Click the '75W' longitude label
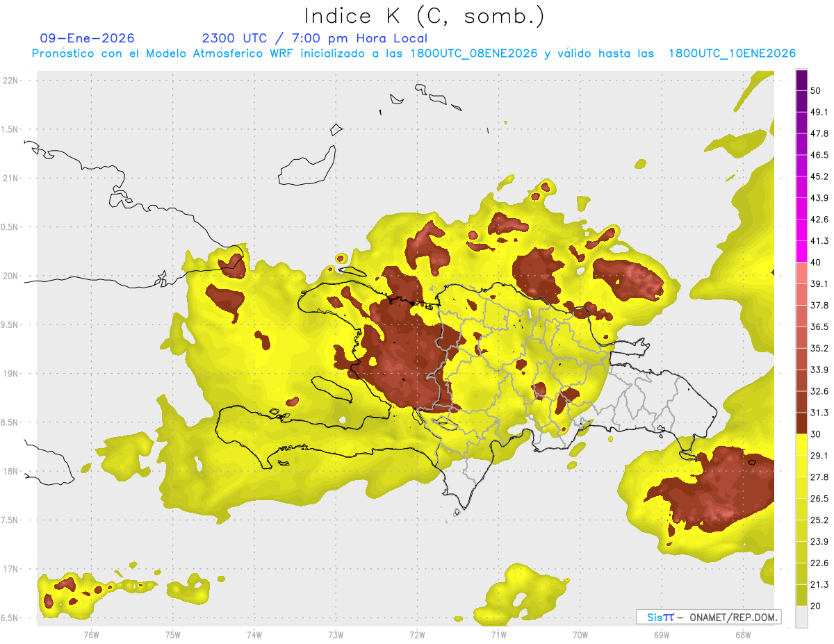 coord(173,635)
